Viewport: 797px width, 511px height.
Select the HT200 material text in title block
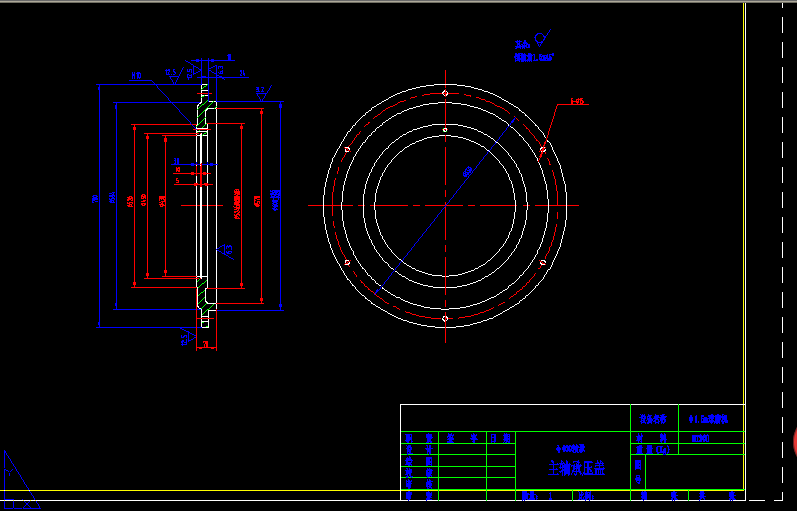(x=701, y=437)
